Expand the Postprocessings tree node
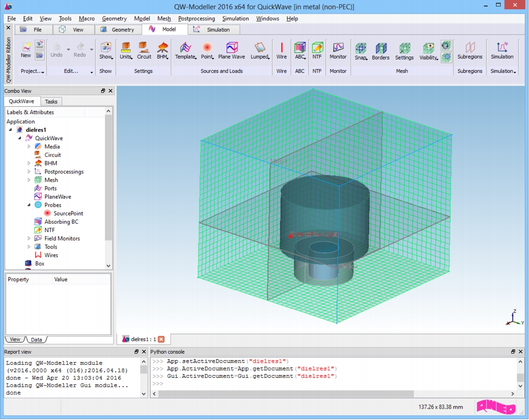529x420 pixels. (x=29, y=171)
